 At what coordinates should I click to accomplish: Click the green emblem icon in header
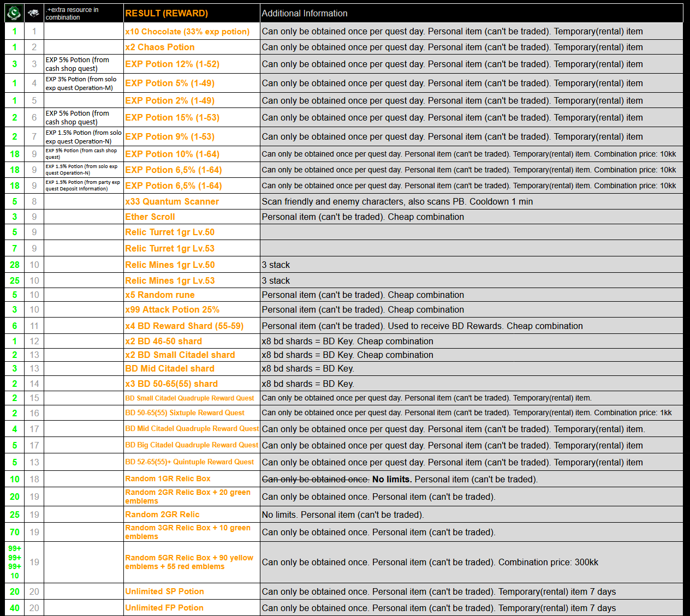click(14, 13)
